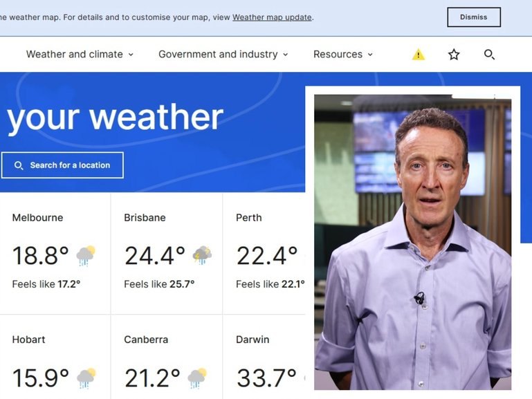The width and height of the screenshot is (532, 399).
Task: Click Hobart's shower weather icon
Action: [86, 378]
